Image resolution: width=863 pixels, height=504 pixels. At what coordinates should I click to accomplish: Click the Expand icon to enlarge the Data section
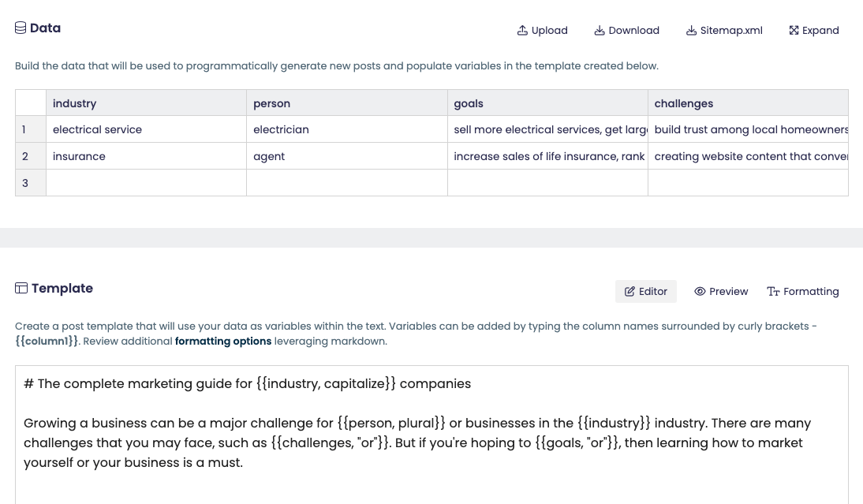tap(794, 30)
